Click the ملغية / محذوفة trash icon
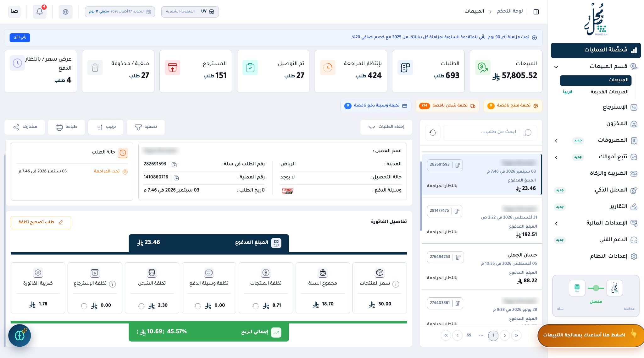Image resolution: width=644 pixels, height=358 pixels. tap(95, 68)
